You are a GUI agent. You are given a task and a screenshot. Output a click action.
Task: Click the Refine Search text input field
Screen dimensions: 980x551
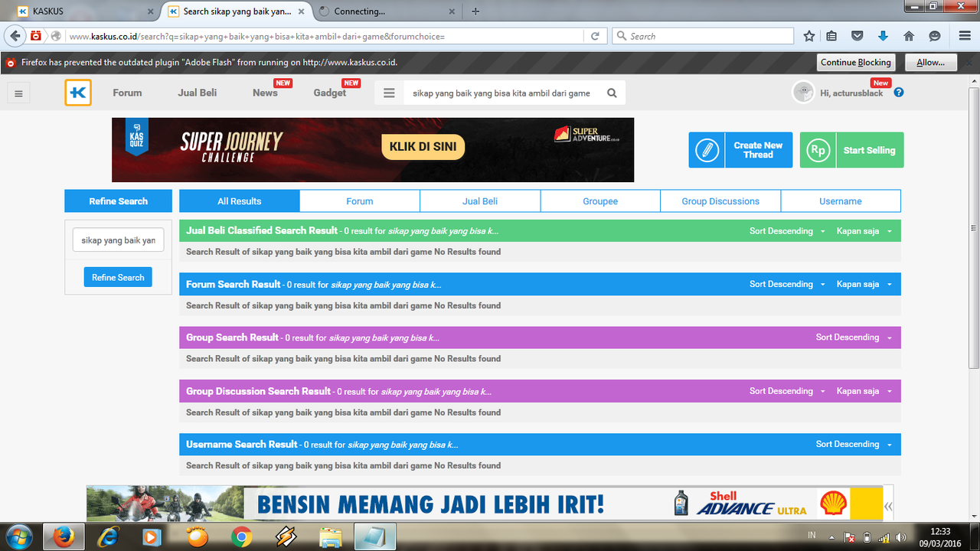click(118, 240)
